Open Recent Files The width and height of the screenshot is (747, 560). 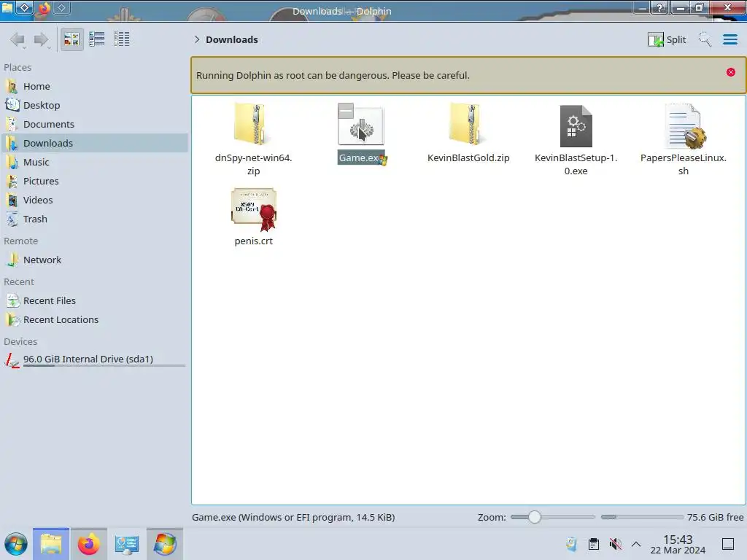tap(96, 301)
